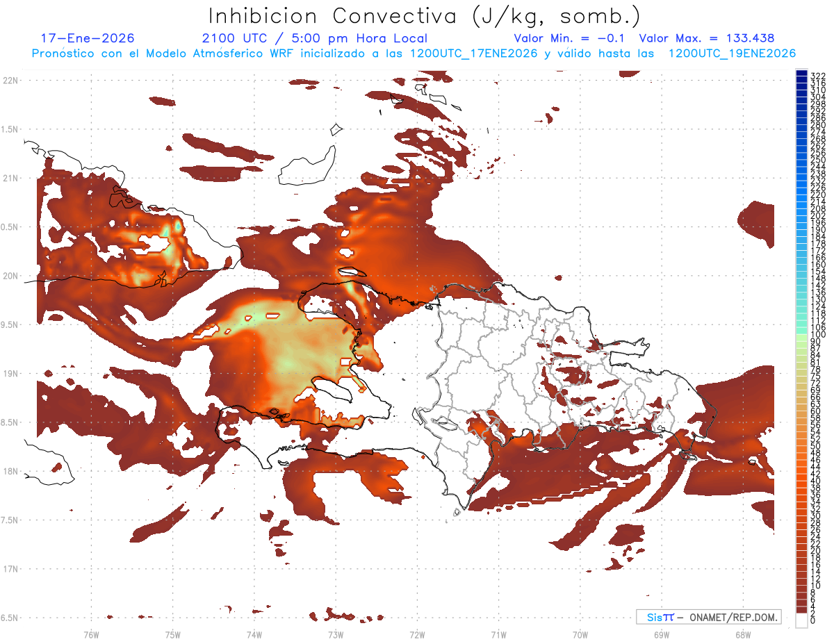The height and width of the screenshot is (644, 834).
Task: Click the time '2100 UTC / 5:00 pm Hora Local'
Action: (315, 38)
